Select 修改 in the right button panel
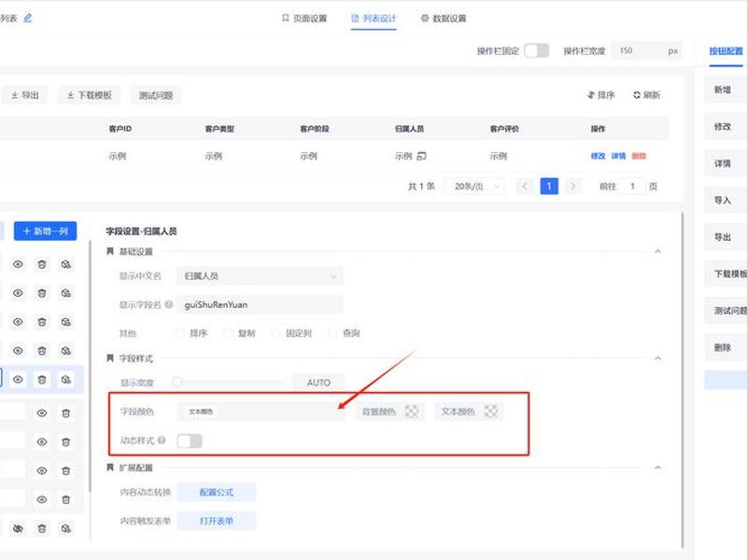This screenshot has height=560, width=747. point(726,127)
